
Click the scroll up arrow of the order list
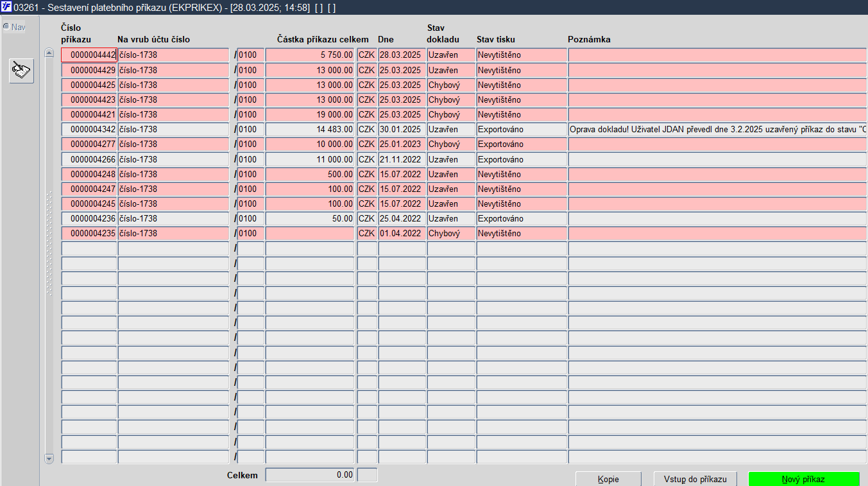(x=49, y=53)
